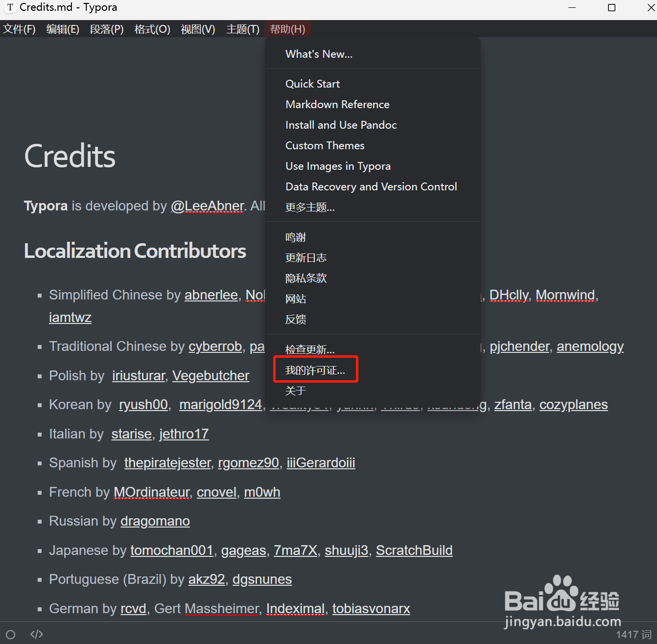Open the ScratchBuild contributor link

[x=414, y=551]
